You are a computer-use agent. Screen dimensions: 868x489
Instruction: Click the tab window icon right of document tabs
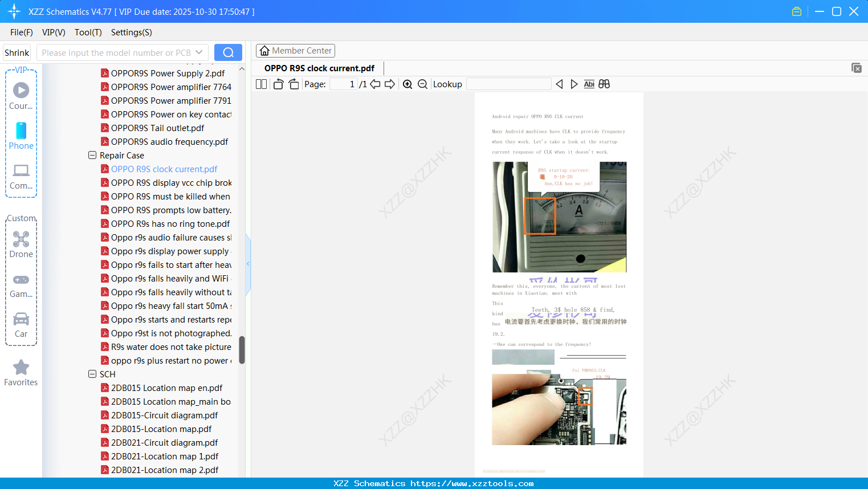(x=857, y=68)
